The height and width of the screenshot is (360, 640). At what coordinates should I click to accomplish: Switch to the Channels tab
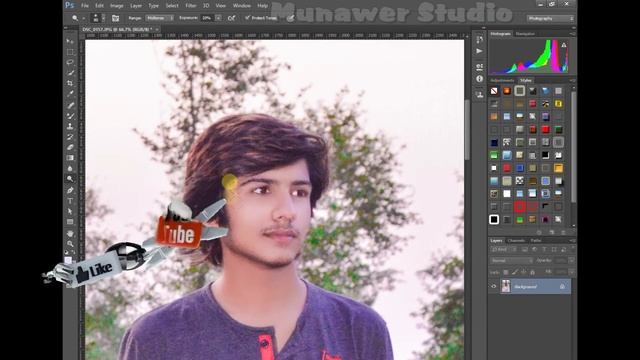[516, 241]
